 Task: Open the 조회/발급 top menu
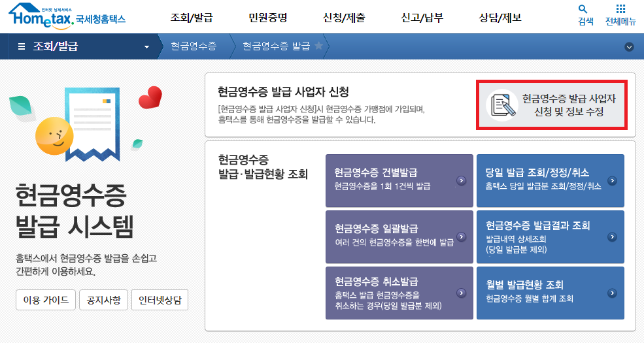pyautogui.click(x=192, y=18)
